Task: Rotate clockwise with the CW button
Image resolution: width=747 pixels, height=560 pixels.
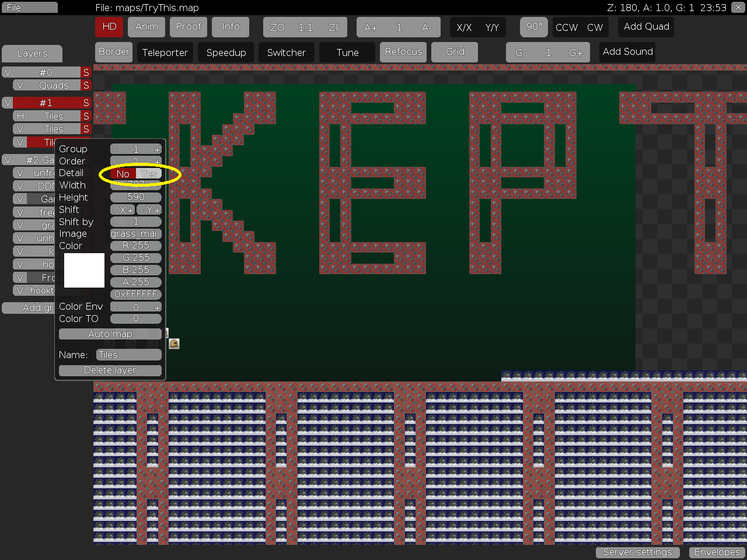Action: click(x=595, y=27)
